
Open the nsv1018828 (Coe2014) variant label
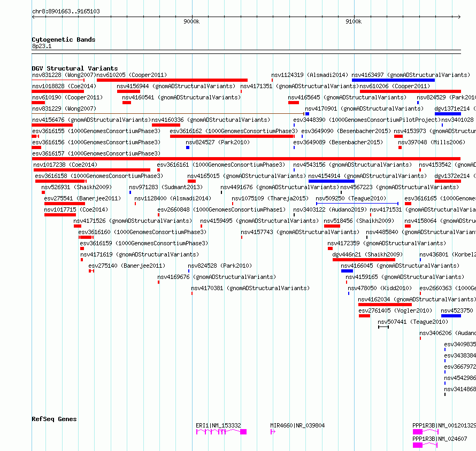(64, 86)
